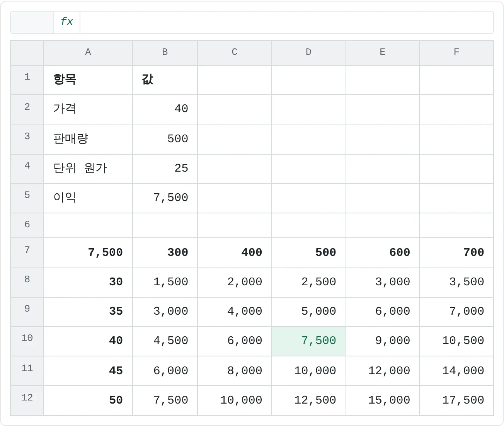Select row 10 header
This screenshot has height=426, width=504.
[x=27, y=341]
